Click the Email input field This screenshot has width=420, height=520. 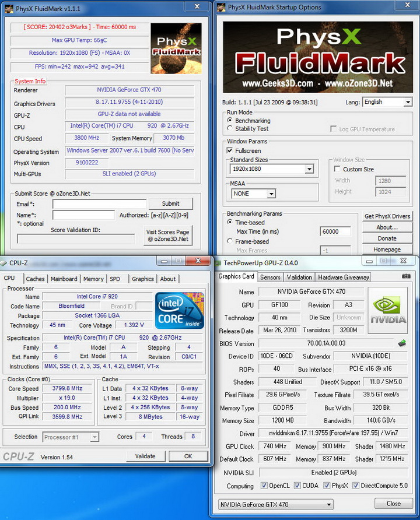point(99,204)
